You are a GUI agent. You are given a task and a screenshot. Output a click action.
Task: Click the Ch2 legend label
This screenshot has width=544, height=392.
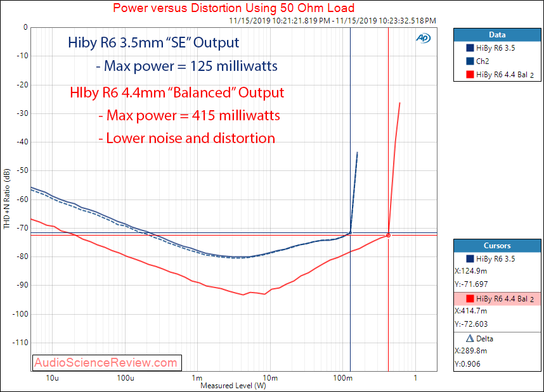click(x=482, y=61)
